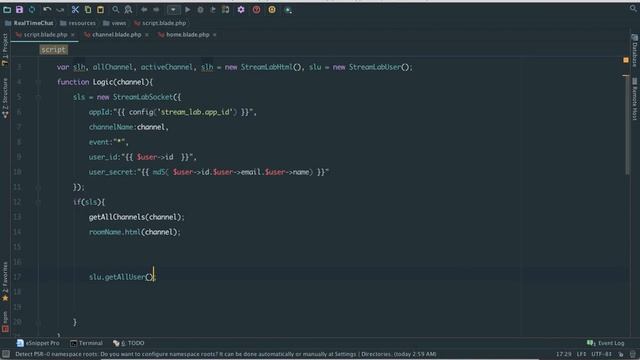The height and width of the screenshot is (360, 640).
Task: Select the resources folder breadcrumb
Action: [78, 23]
